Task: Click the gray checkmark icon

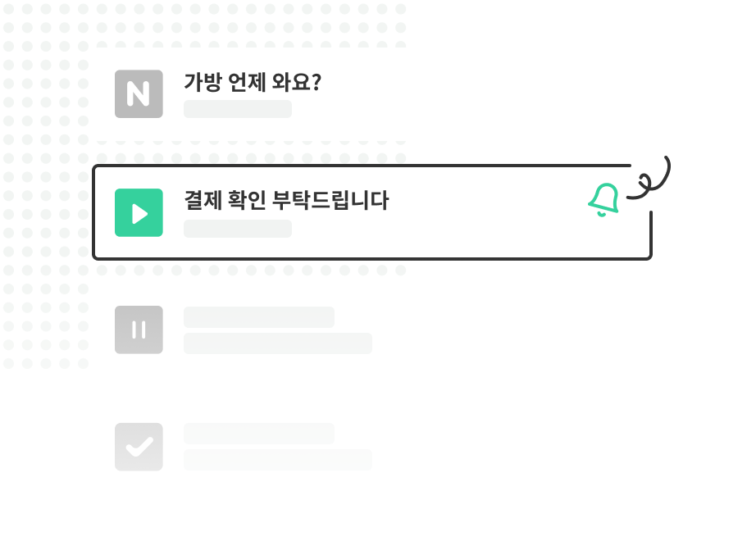Action: (x=139, y=447)
